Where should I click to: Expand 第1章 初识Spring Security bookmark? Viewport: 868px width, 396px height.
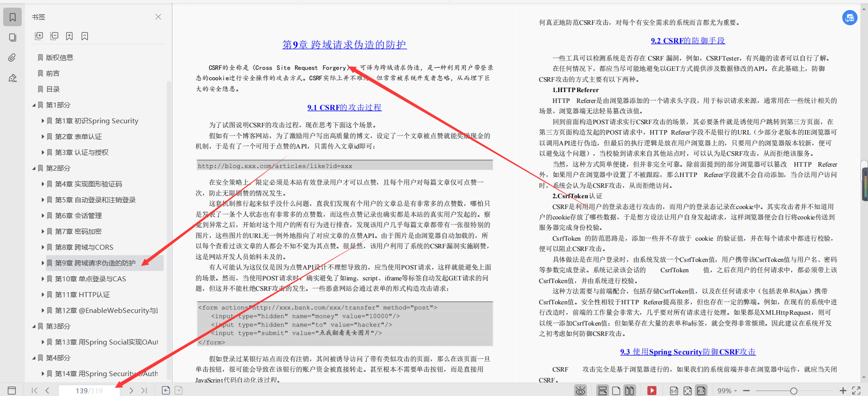(43, 121)
